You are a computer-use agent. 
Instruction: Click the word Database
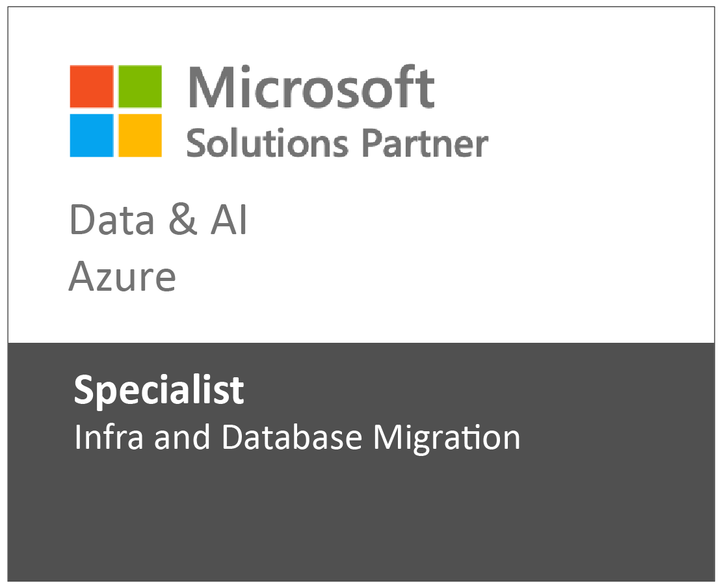coord(292,436)
